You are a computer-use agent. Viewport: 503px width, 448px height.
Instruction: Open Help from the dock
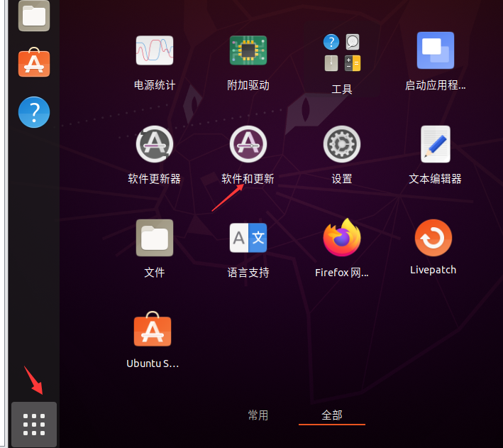[34, 112]
